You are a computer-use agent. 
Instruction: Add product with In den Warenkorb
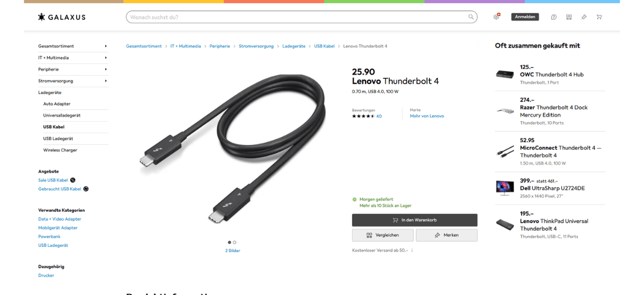(414, 220)
